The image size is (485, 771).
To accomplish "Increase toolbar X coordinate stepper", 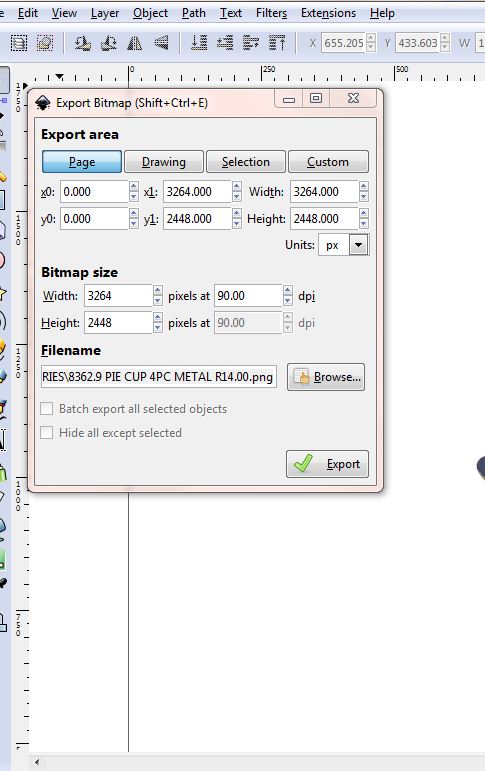I will click(371, 38).
